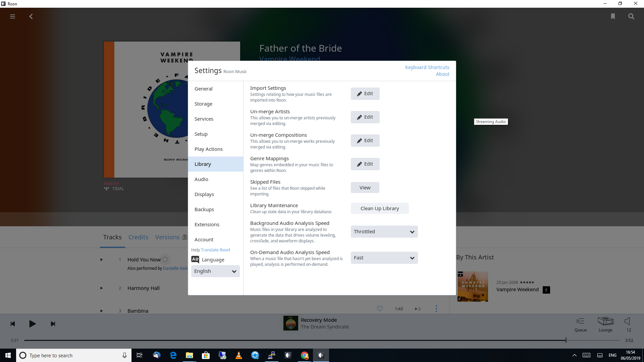Select the Library settings section
Screen dimensions: 644x362
[215, 164]
